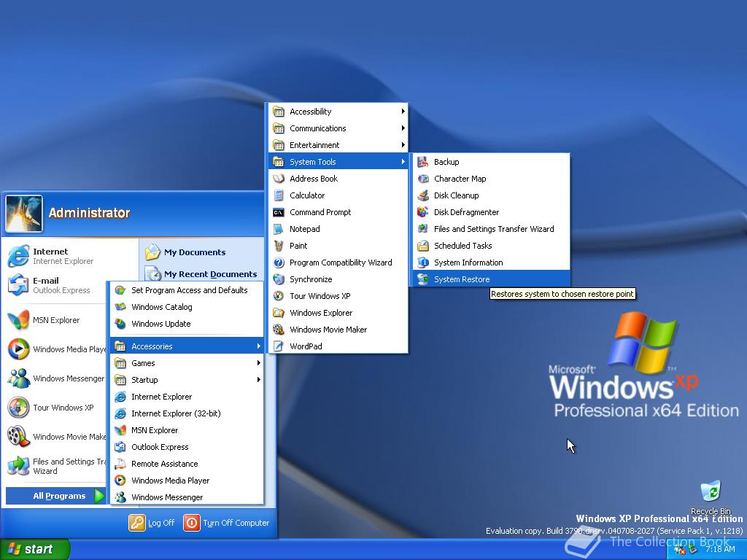Image resolution: width=747 pixels, height=560 pixels.
Task: Click the Log Off button
Action: (x=152, y=523)
